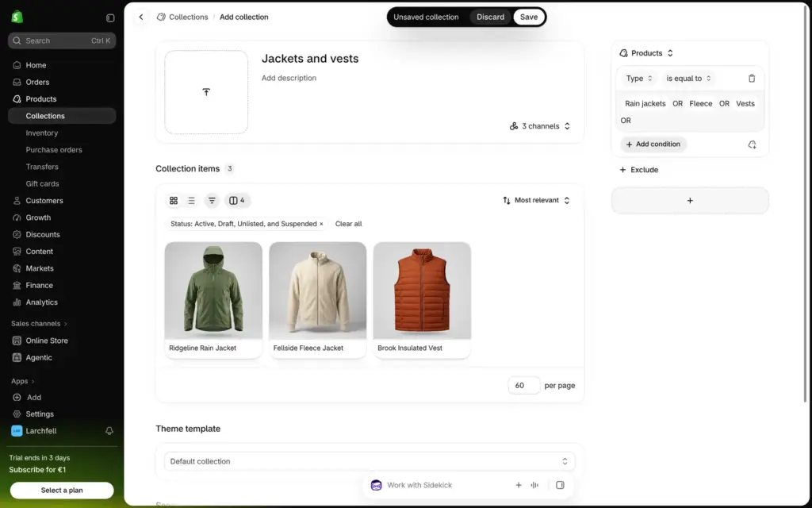
Task: Click the Content sidebar icon
Action: coord(17,252)
